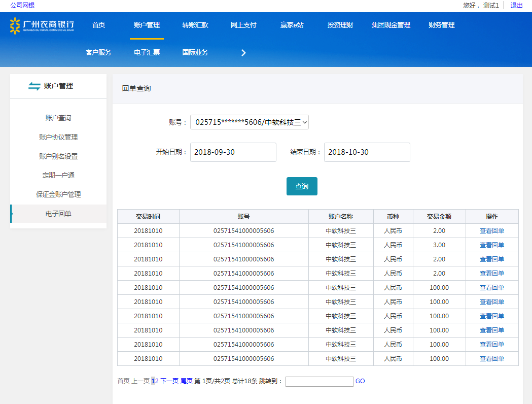Screen dimensions: 532x404
Task: Open the 国际业务 menu
Action: 195,52
